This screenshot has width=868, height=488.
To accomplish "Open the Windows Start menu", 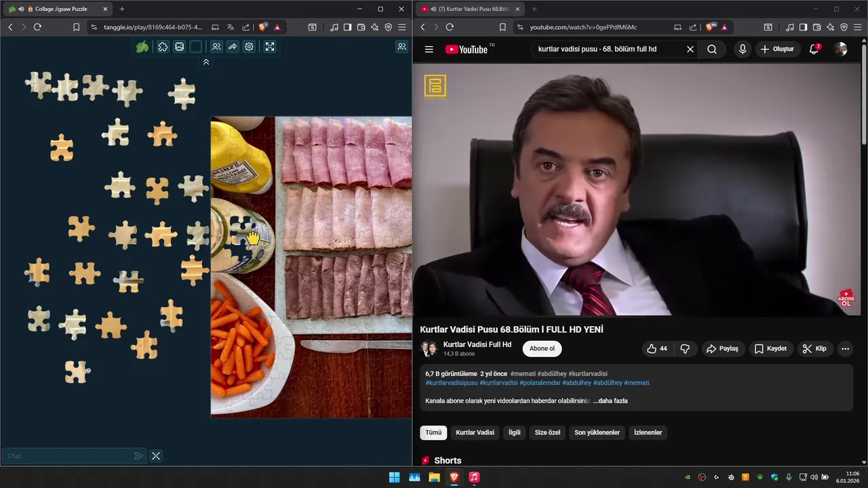I will [x=394, y=477].
